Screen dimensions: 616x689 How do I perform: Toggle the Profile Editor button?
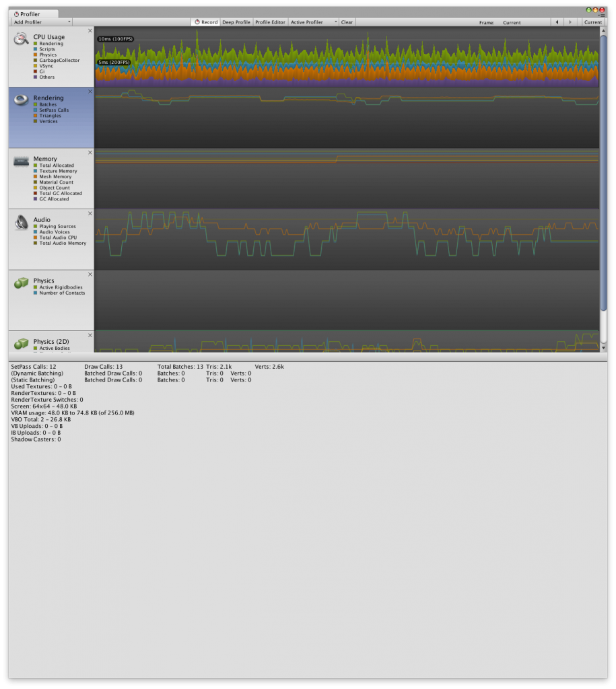tap(270, 22)
